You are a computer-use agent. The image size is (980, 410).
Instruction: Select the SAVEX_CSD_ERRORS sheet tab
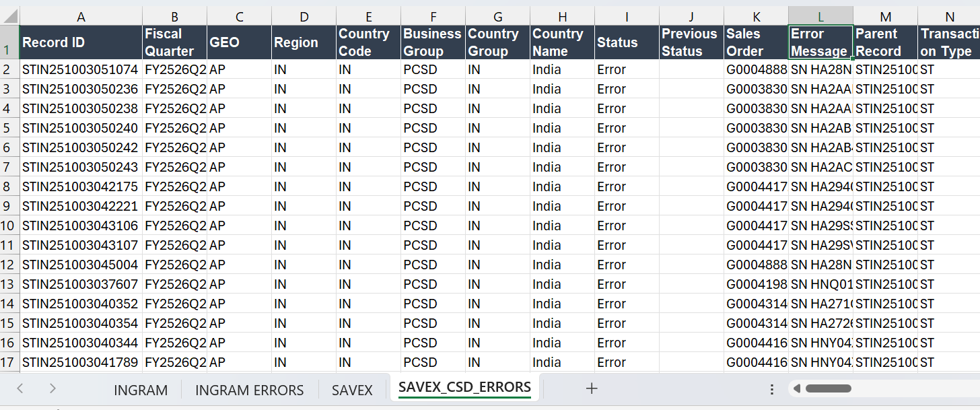point(464,388)
